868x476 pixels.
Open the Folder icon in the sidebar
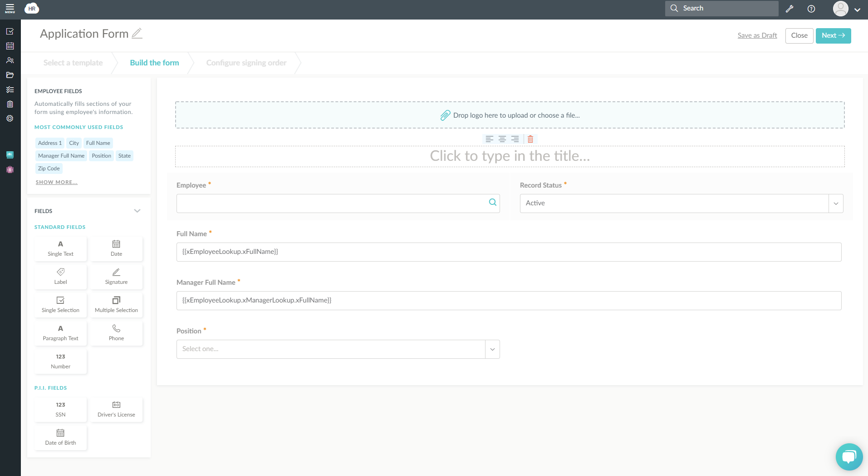point(10,74)
